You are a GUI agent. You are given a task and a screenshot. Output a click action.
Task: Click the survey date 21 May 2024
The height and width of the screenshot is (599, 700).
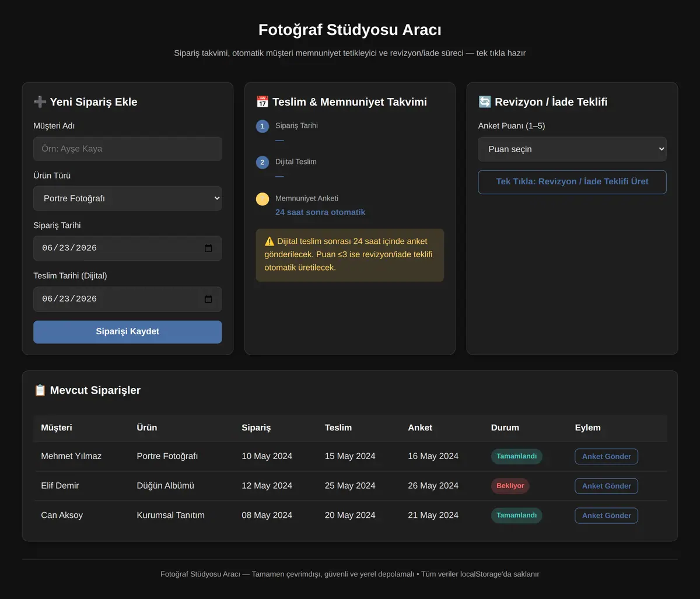point(433,516)
